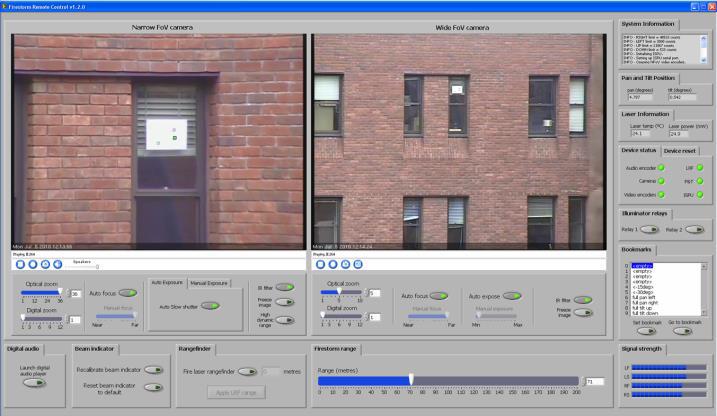Switch to the Device reset tab
The image size is (717, 416).
680,151
